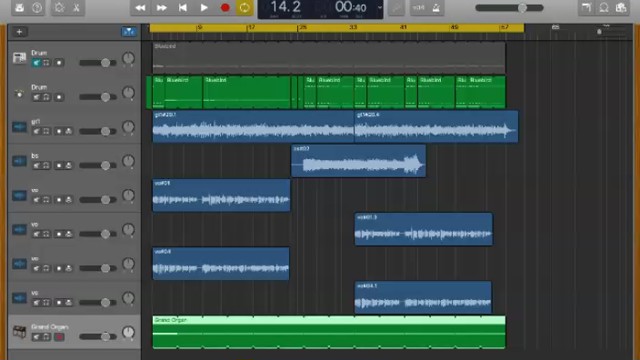Screen dimensions: 640x360
Task: Toggle the Quick Help question mark button
Action: (x=37, y=8)
